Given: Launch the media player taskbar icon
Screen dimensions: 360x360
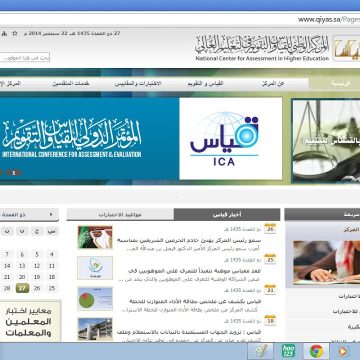Looking at the screenshot, I should 343,351.
